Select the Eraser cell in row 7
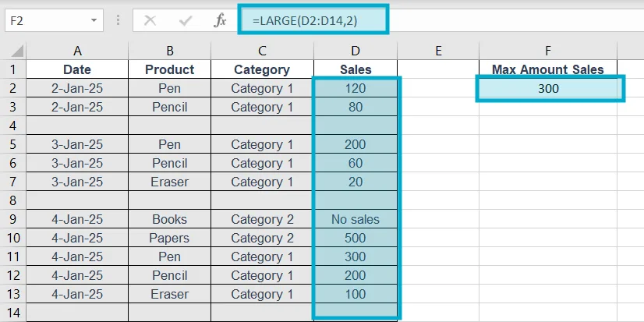Image resolution: width=644 pixels, height=322 pixels. pos(169,182)
